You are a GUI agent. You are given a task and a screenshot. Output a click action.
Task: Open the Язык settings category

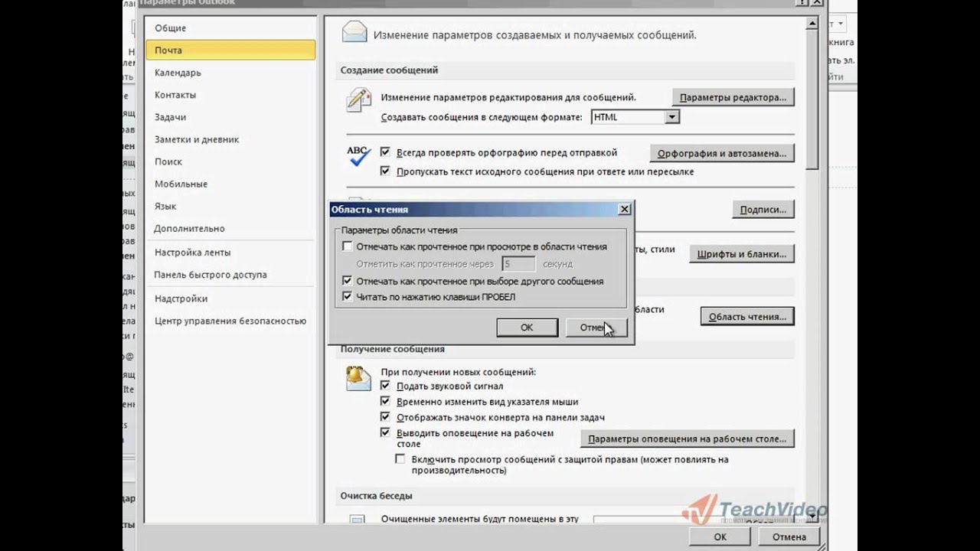(x=230, y=206)
